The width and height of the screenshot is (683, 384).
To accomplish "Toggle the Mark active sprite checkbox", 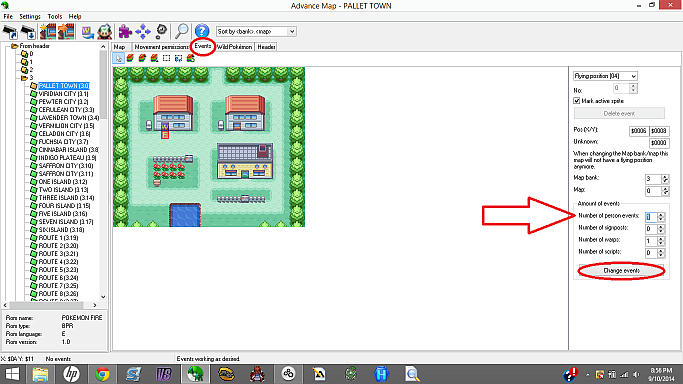I will tap(577, 101).
